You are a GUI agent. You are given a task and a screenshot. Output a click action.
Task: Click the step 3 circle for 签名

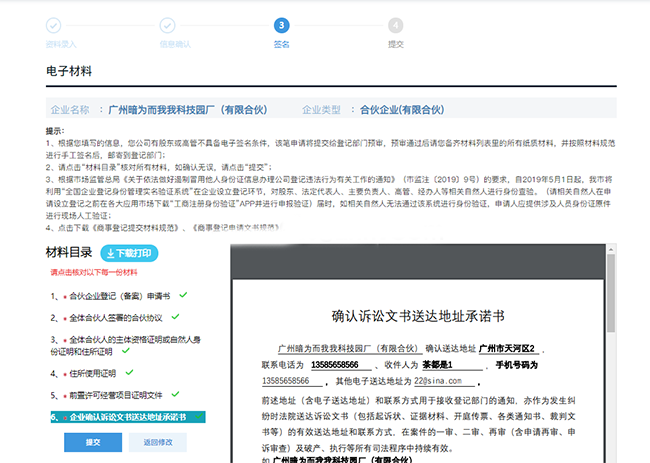[x=281, y=25]
